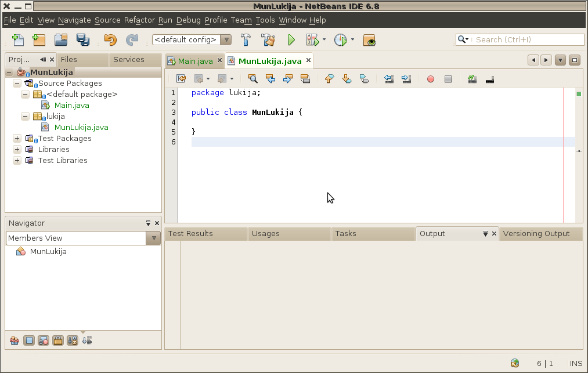The width and height of the screenshot is (588, 373).
Task: Collapse the MunLukija project node
Action: tap(9, 73)
